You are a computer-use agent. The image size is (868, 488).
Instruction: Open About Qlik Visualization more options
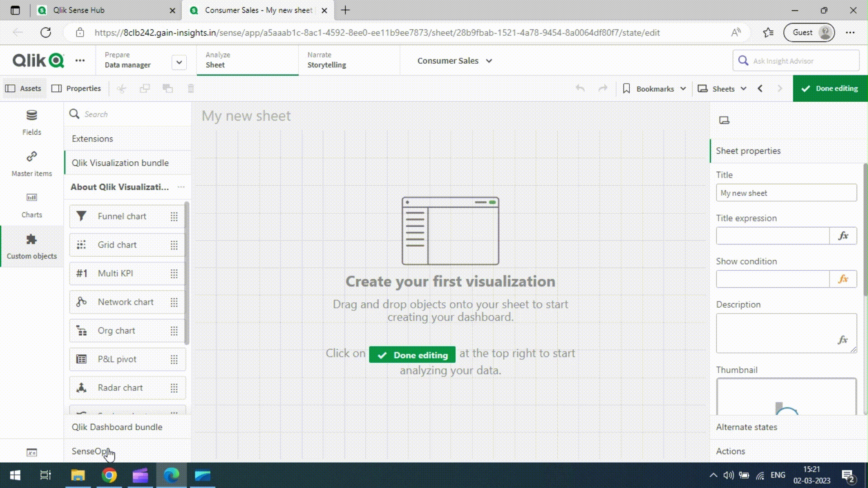click(x=181, y=187)
